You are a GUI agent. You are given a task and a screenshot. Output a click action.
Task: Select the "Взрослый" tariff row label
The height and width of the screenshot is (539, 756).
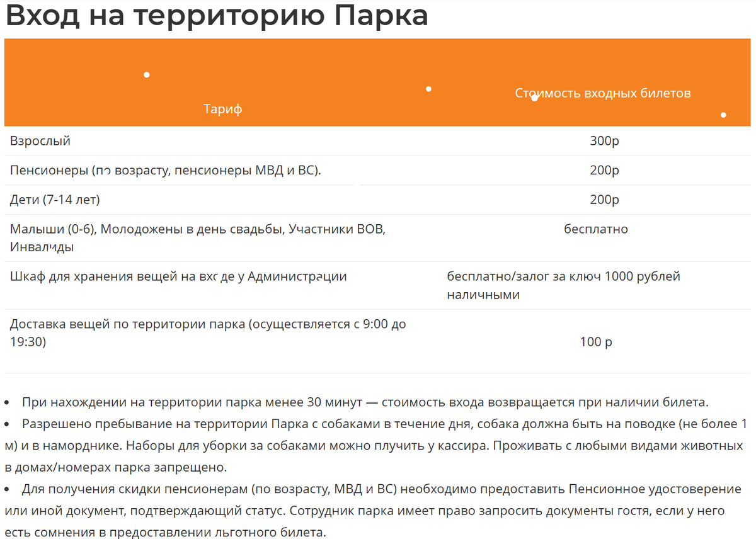[x=40, y=141]
